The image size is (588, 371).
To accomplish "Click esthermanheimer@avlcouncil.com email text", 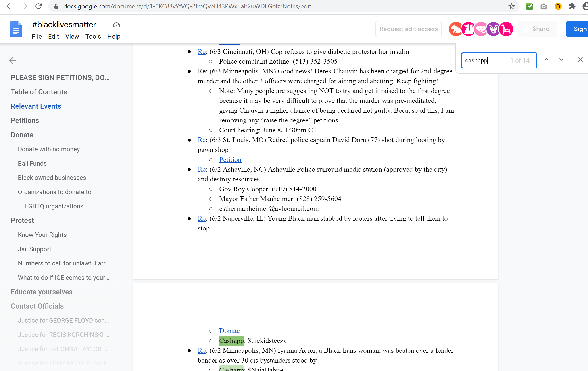I will (269, 208).
